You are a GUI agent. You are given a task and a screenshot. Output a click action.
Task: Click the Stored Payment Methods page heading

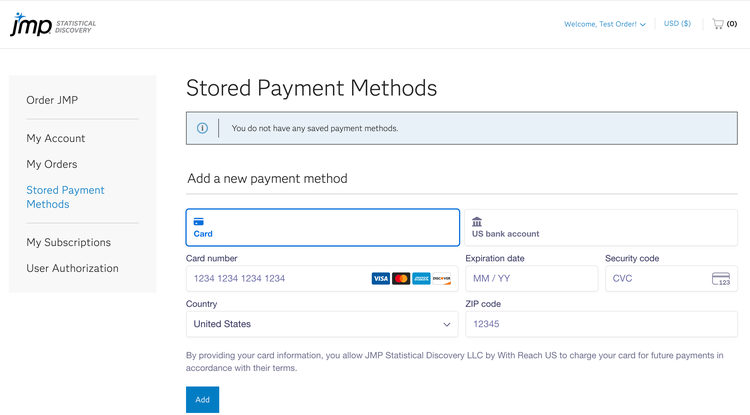[311, 88]
